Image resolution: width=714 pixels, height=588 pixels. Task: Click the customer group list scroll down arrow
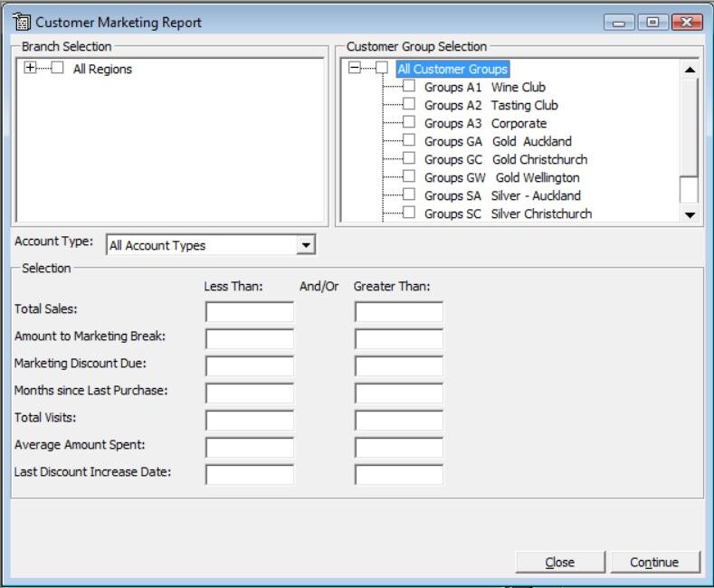pos(690,214)
